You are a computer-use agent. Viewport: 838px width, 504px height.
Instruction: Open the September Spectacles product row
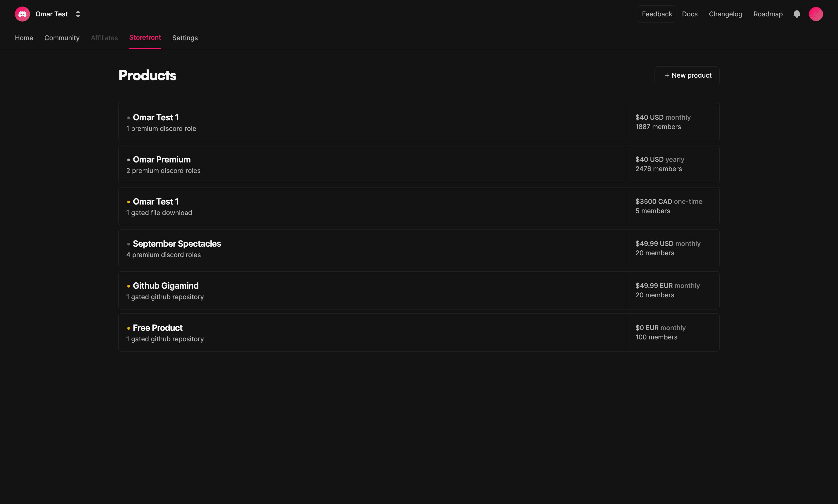(x=419, y=248)
